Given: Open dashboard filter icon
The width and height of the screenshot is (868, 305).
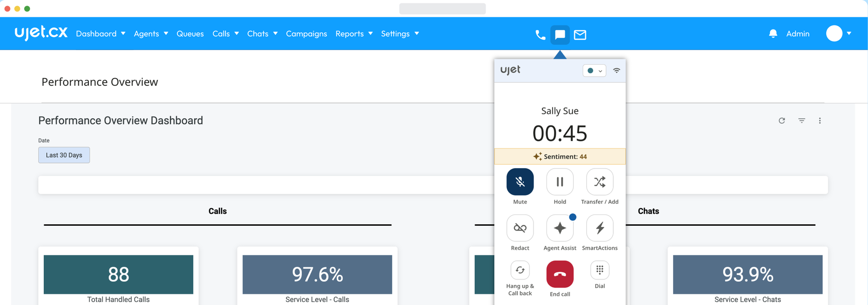Looking at the screenshot, I should coord(802,121).
